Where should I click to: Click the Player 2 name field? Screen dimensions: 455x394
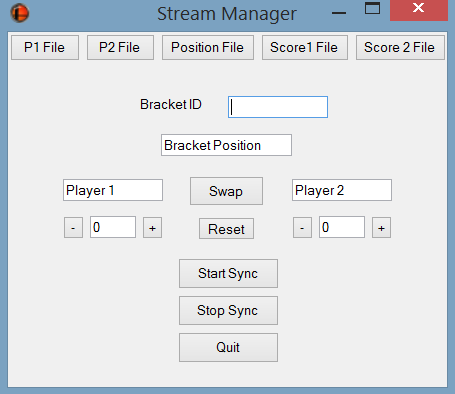(342, 190)
